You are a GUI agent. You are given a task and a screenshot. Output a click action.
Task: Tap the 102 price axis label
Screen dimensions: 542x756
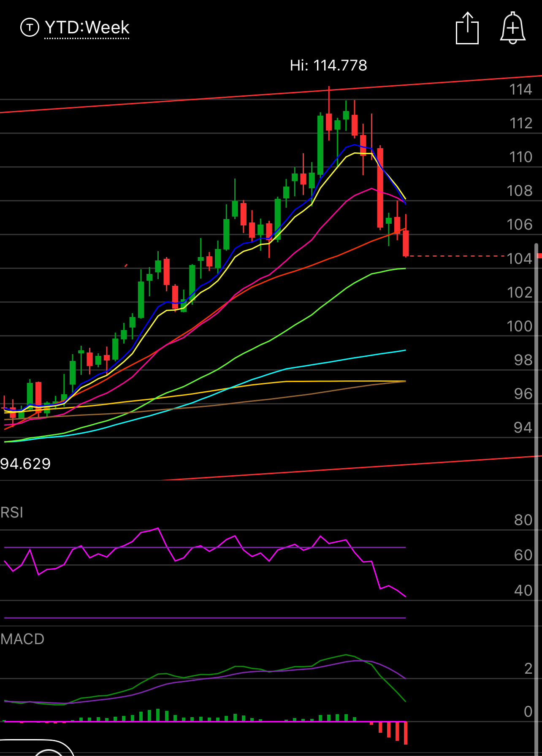tap(520, 292)
